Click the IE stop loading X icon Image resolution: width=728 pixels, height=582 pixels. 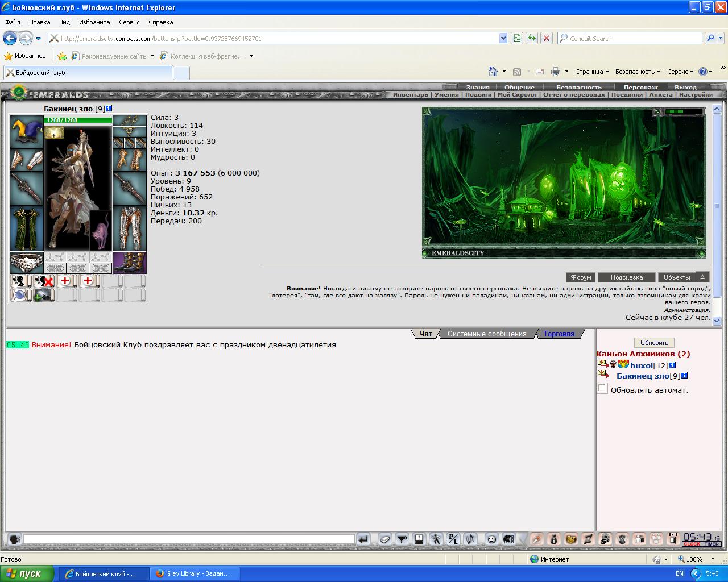pyautogui.click(x=547, y=38)
